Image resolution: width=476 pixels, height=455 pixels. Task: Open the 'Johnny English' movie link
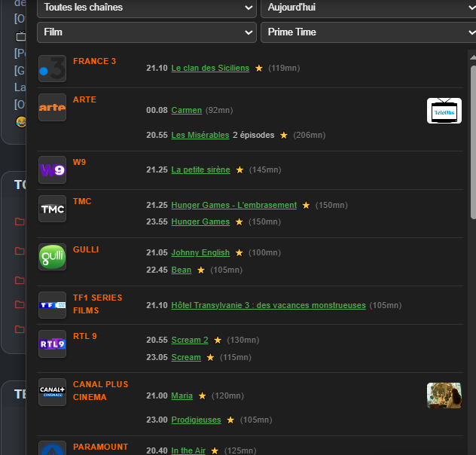200,253
